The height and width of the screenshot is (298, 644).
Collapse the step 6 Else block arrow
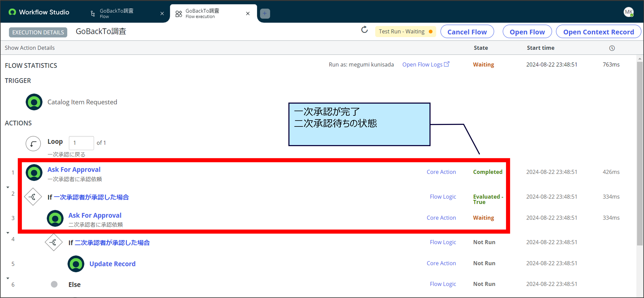(8, 278)
